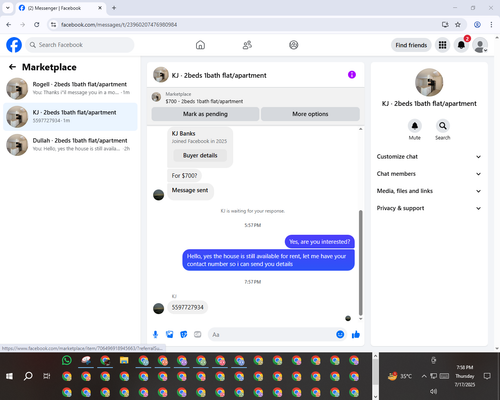Open the Facebook logo home link
This screenshot has width=500, height=400.
(x=14, y=45)
